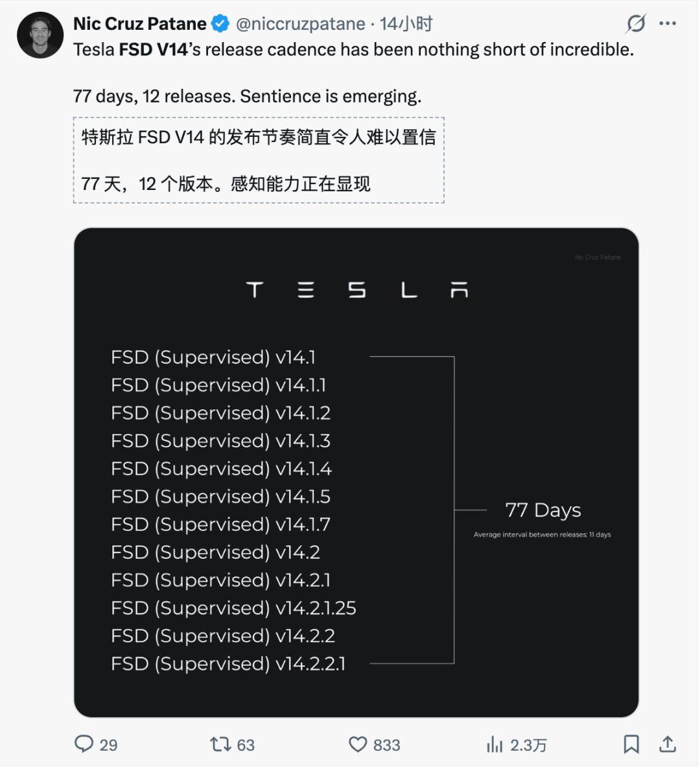Click the dashed Chinese translation box
The height and width of the screenshot is (767, 700).
coord(259,160)
